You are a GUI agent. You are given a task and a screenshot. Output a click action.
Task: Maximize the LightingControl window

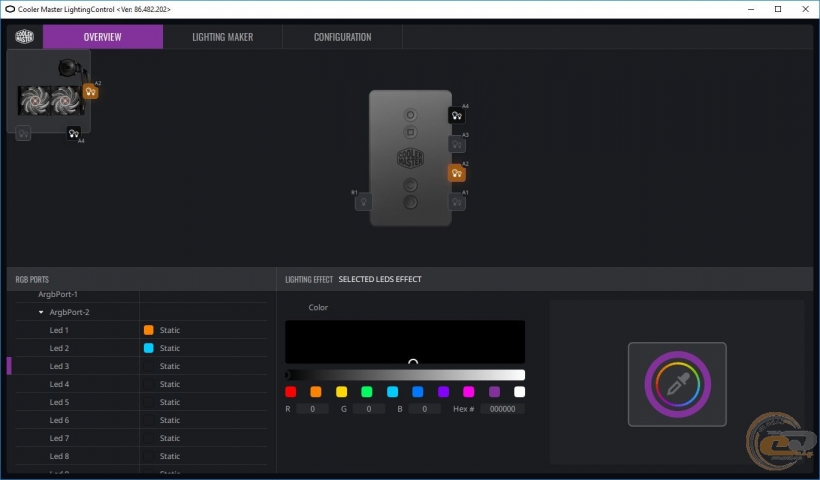coord(778,9)
